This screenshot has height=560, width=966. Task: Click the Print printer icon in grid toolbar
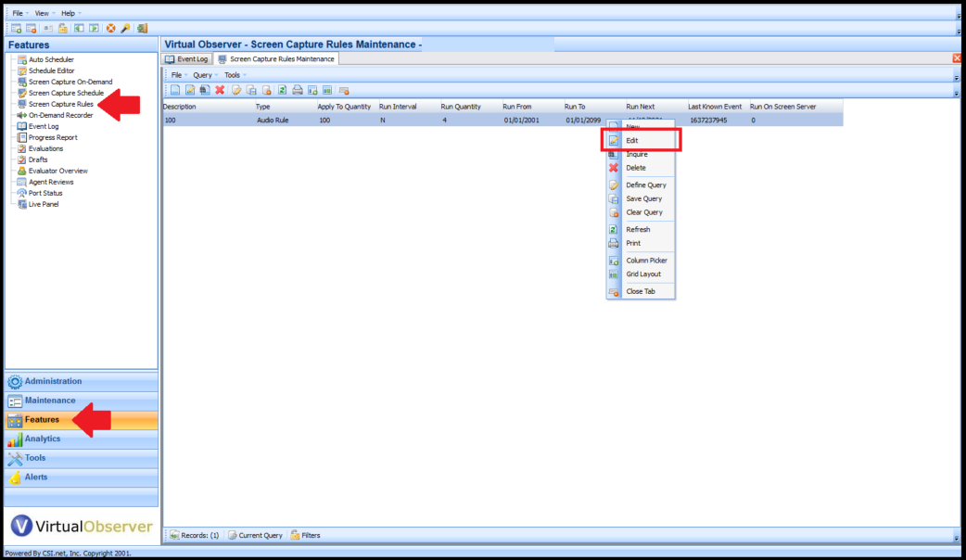(298, 91)
